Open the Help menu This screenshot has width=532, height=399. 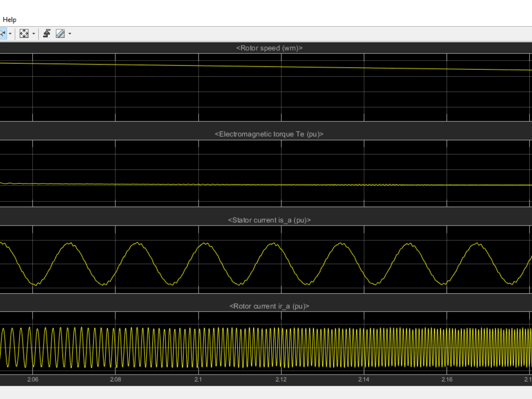(x=9, y=19)
